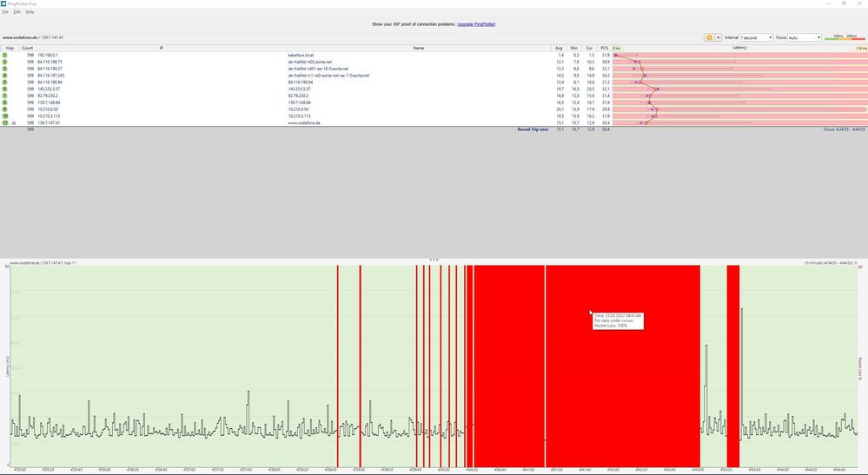Screen dimensions: 868x475
Task: Click the small graph icon beside hop 11
Action: (x=13, y=122)
